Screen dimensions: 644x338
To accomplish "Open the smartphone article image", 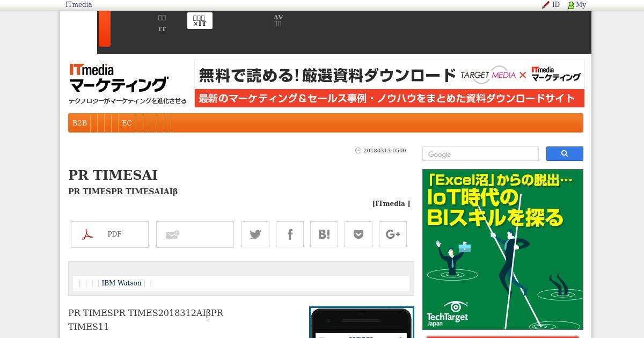I will (x=362, y=322).
